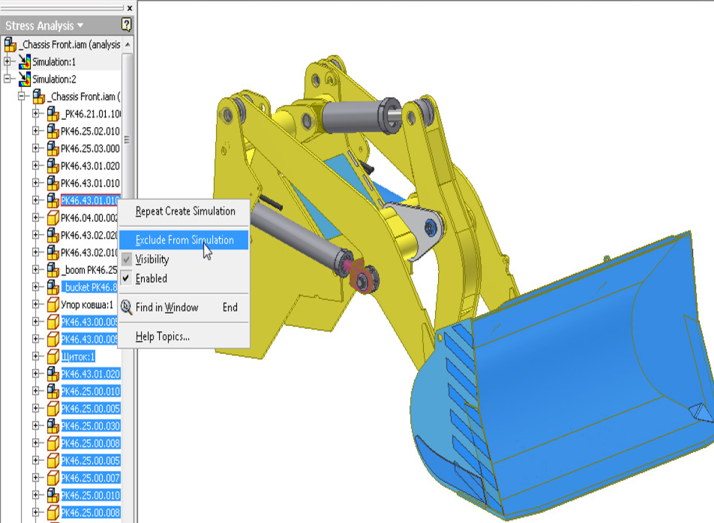
Task: Close the browser panel with X button
Action: (130, 8)
